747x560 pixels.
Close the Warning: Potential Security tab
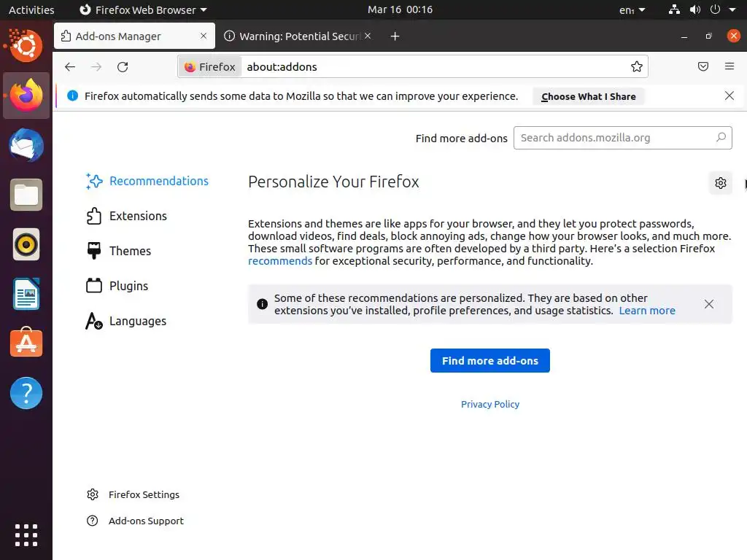[x=368, y=36]
